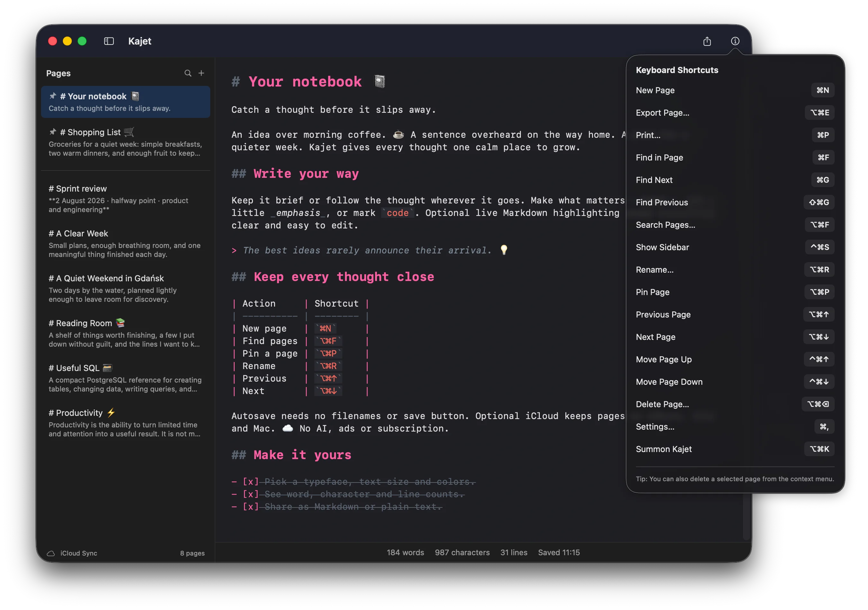Choose Find Next shortcut row
This screenshot has height=610, width=868.
735,180
